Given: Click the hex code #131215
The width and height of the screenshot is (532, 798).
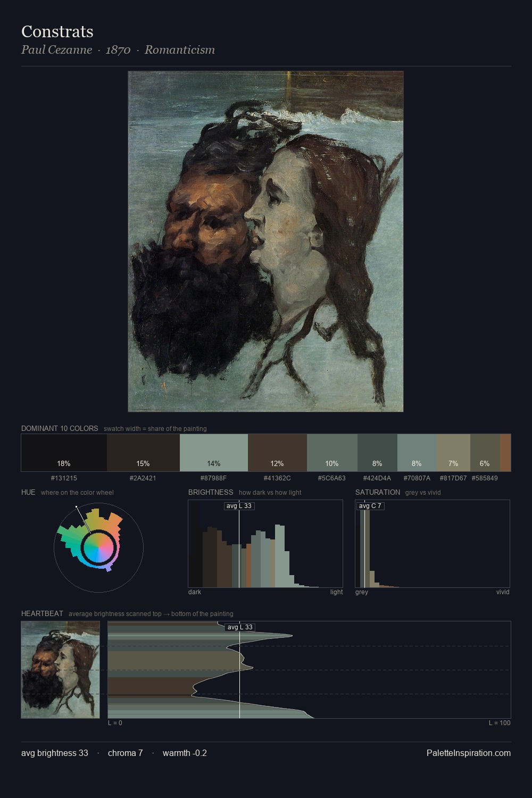Looking at the screenshot, I should pos(64,478).
